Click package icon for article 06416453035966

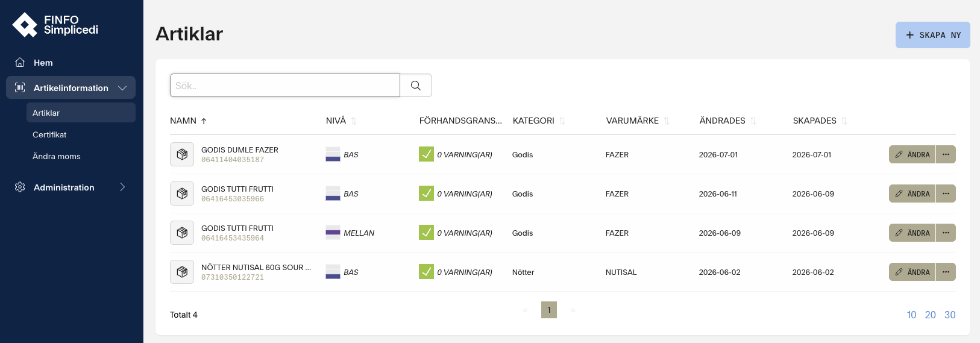pos(182,194)
